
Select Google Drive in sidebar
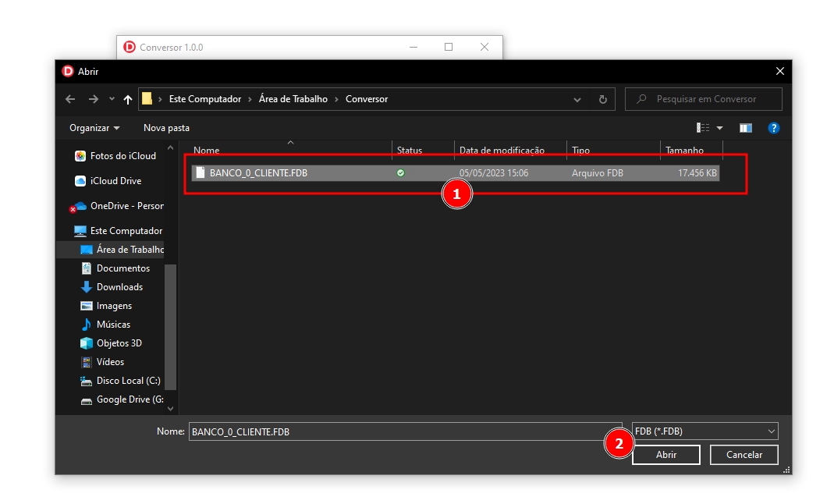(130, 399)
